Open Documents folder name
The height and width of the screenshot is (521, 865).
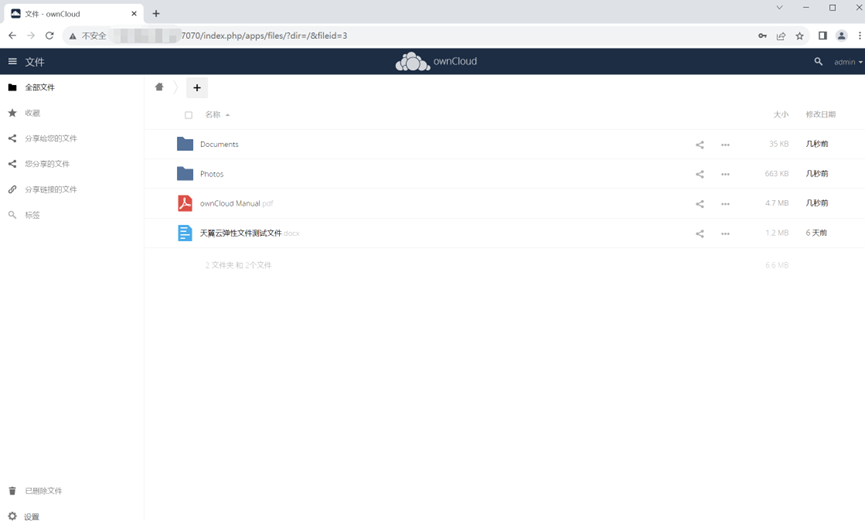219,144
